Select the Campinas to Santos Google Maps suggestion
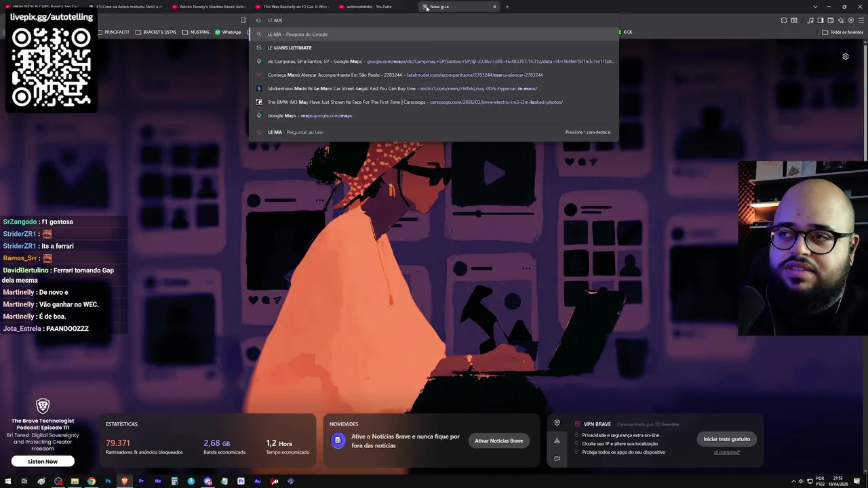Viewport: 868px width, 488px height. [434, 61]
